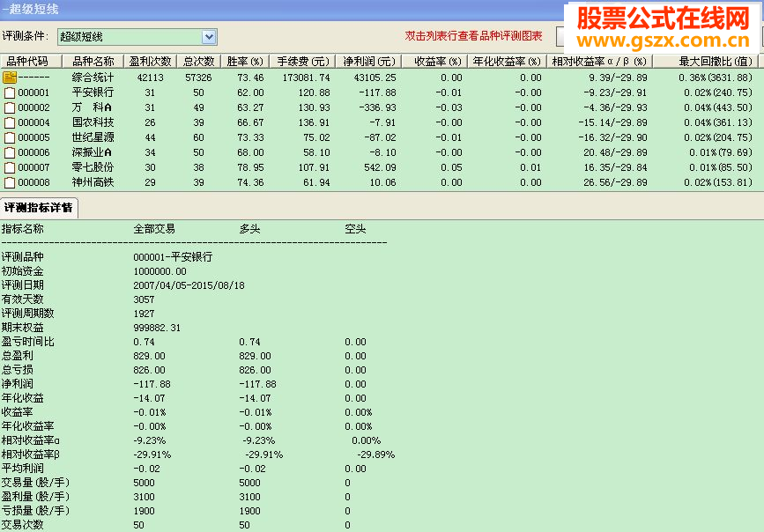Click the document icon beside 000006
Screen dimensions: 764x532
tap(10, 153)
